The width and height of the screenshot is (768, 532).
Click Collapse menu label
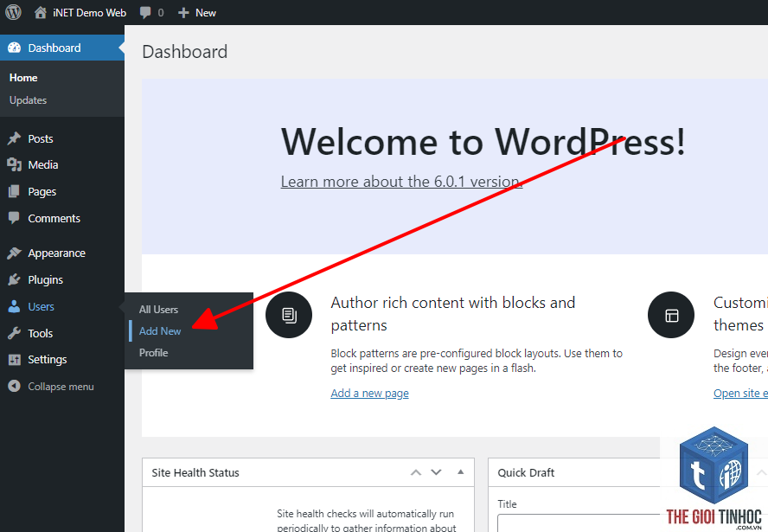(61, 387)
